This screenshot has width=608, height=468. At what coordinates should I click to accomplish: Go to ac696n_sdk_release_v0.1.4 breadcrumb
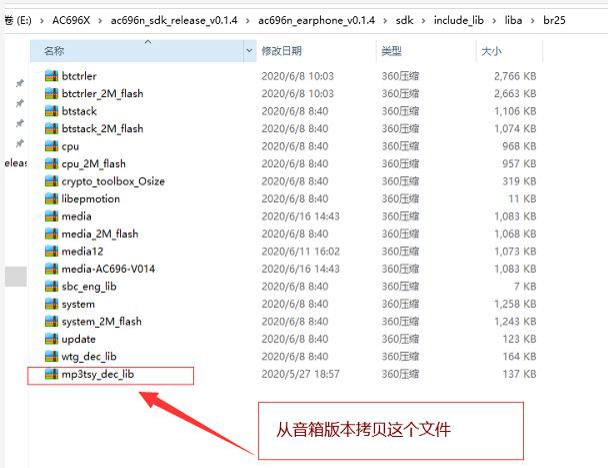pos(174,21)
